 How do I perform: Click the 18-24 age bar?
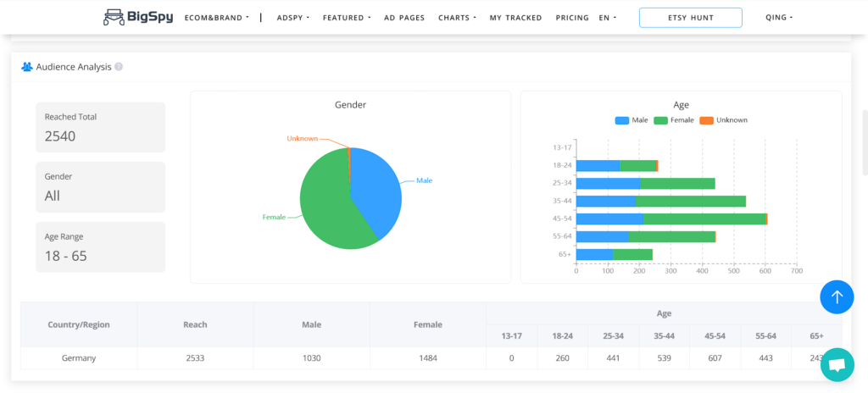[617, 165]
